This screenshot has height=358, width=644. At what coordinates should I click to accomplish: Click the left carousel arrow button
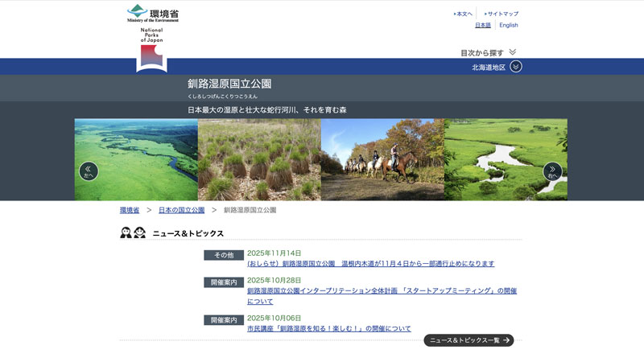89,171
